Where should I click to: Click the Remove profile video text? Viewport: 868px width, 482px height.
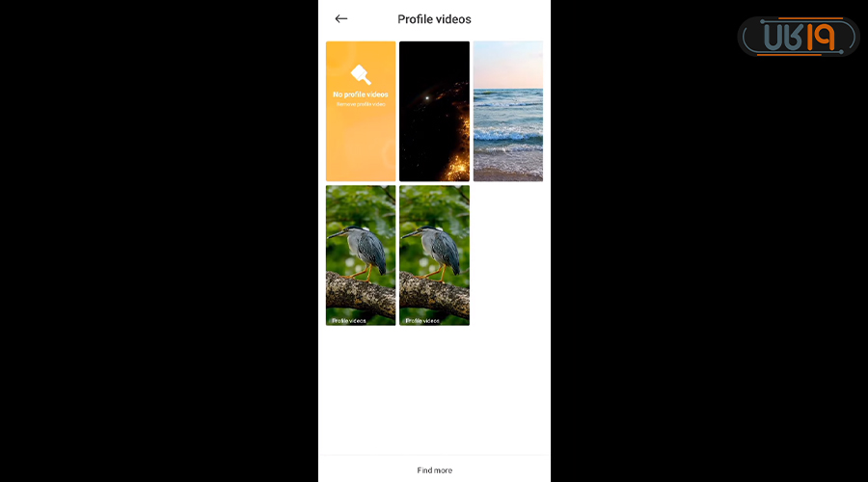[361, 104]
